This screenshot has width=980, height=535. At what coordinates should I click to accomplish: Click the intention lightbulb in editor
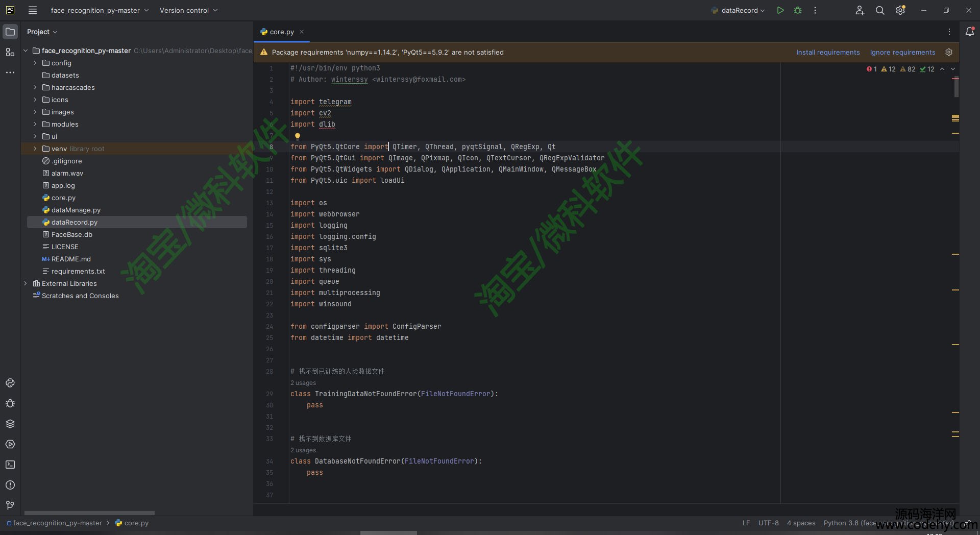(298, 136)
